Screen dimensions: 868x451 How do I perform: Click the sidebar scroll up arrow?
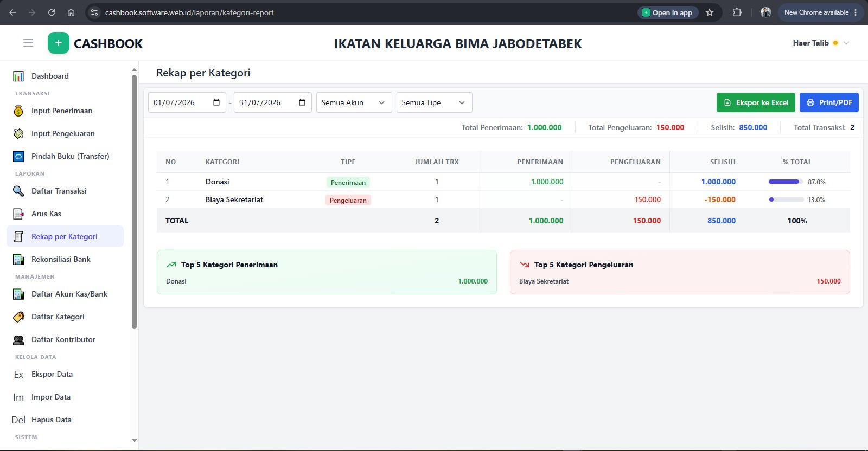[134, 70]
